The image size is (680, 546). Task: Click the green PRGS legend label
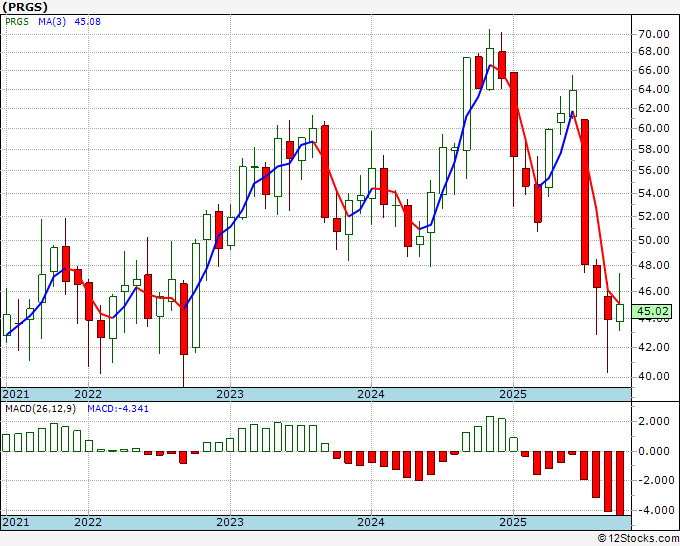[x=17, y=22]
